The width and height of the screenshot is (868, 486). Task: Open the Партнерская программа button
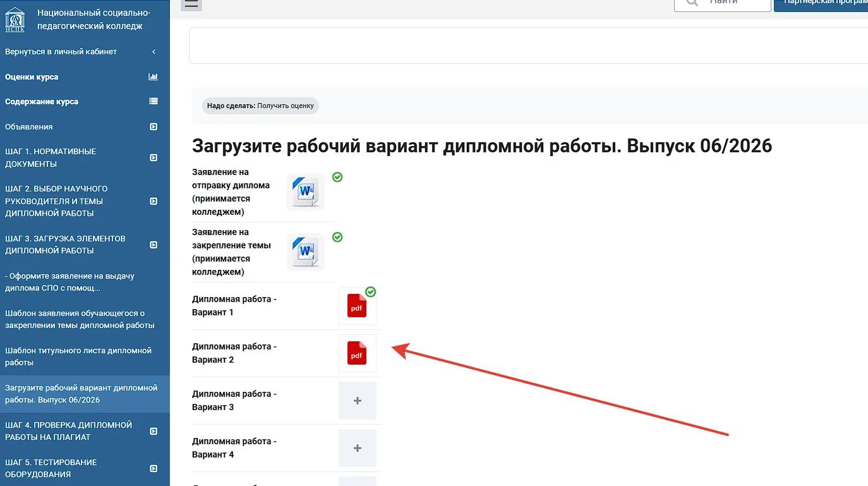point(821,5)
